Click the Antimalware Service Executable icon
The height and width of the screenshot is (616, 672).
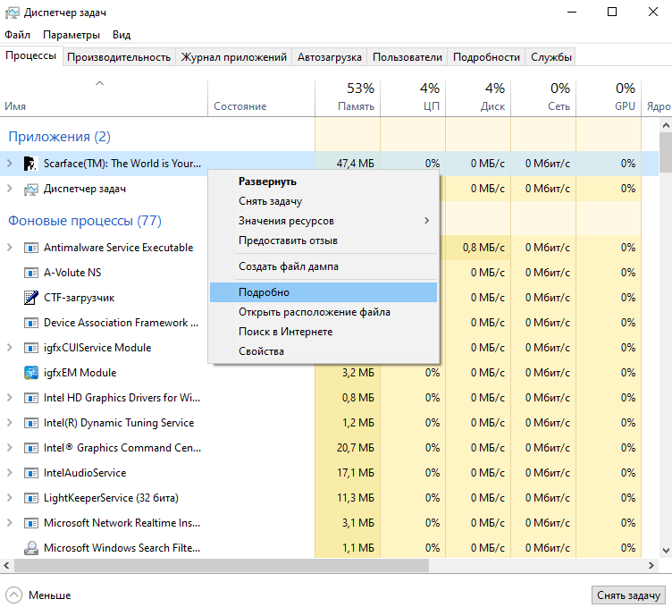pyautogui.click(x=30, y=248)
